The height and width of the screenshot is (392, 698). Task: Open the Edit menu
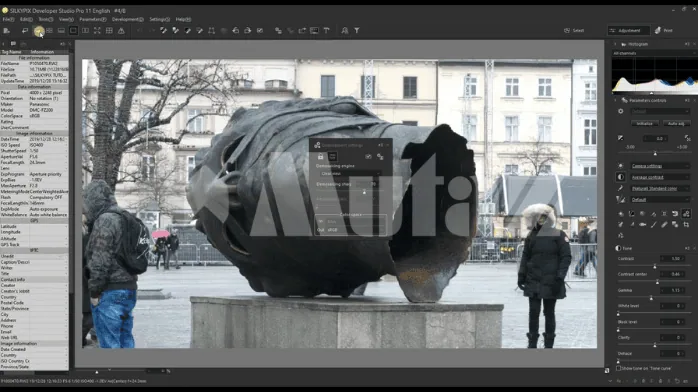click(x=26, y=20)
